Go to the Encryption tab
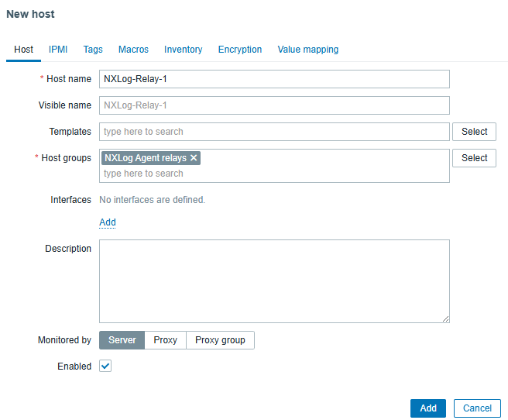This screenshot has height=420, width=508. (x=240, y=50)
